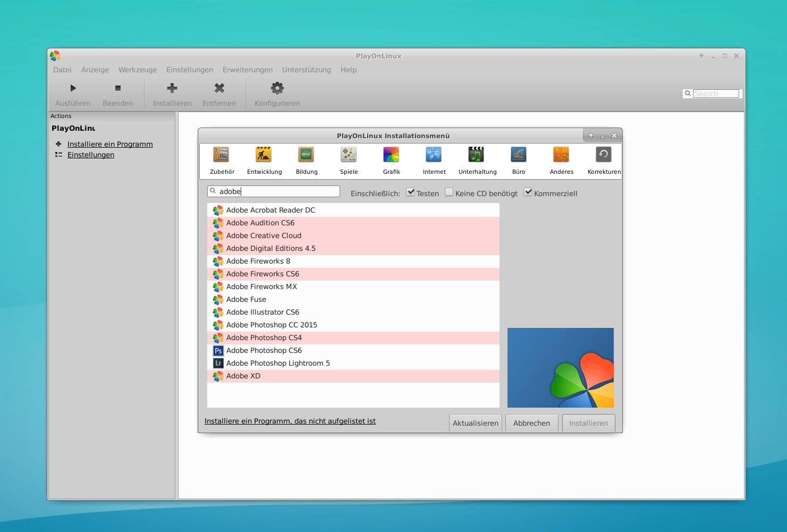Click sidebar link Installiere ein Programm
The image size is (787, 532).
click(x=110, y=144)
